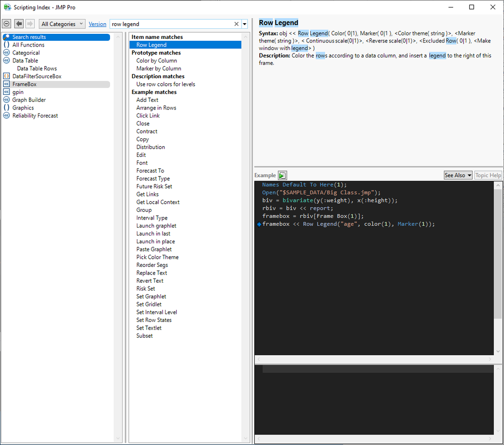The height and width of the screenshot is (445, 504).
Task: Click the forward arrow navigation button
Action: tap(30, 24)
